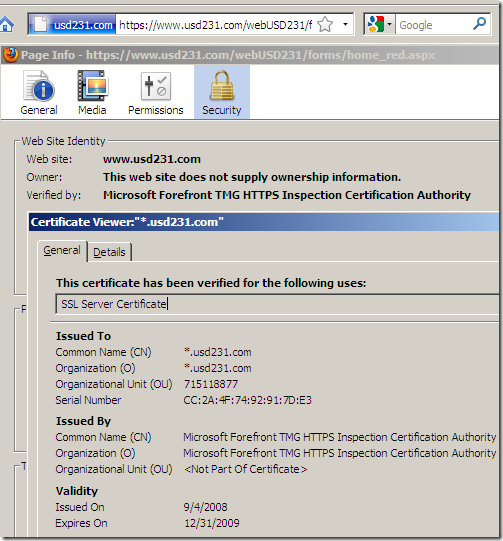Image resolution: width=503 pixels, height=541 pixels.
Task: Open the Google search engine dropdown
Action: tap(379, 24)
